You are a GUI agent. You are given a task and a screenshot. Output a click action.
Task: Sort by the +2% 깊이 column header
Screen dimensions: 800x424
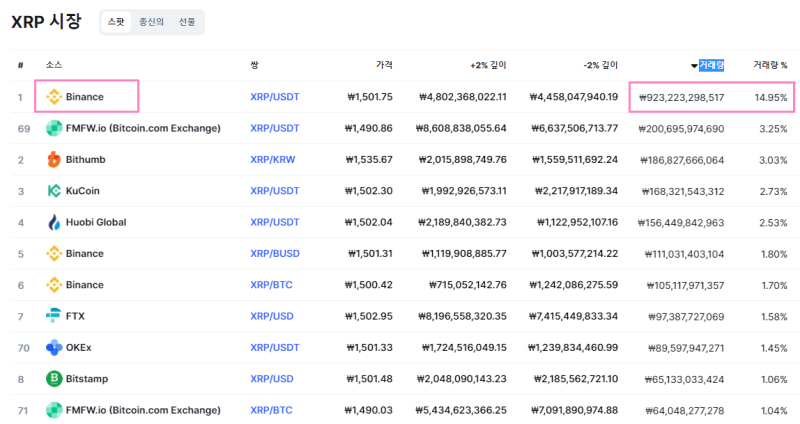point(488,65)
